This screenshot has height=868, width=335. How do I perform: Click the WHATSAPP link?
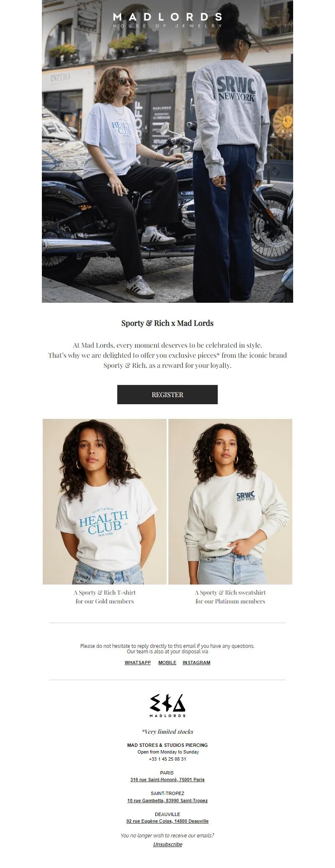pos(138,663)
